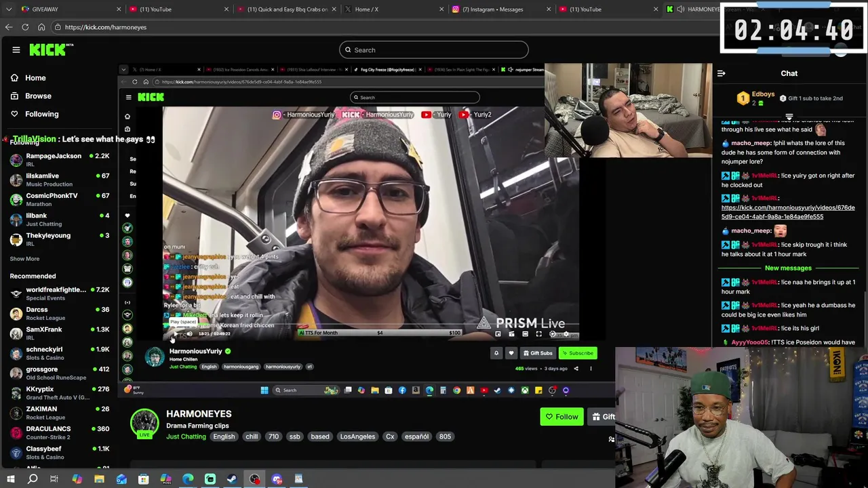Open OBS Studio from the taskbar
Viewport: 868px width, 488px height.
click(x=254, y=479)
